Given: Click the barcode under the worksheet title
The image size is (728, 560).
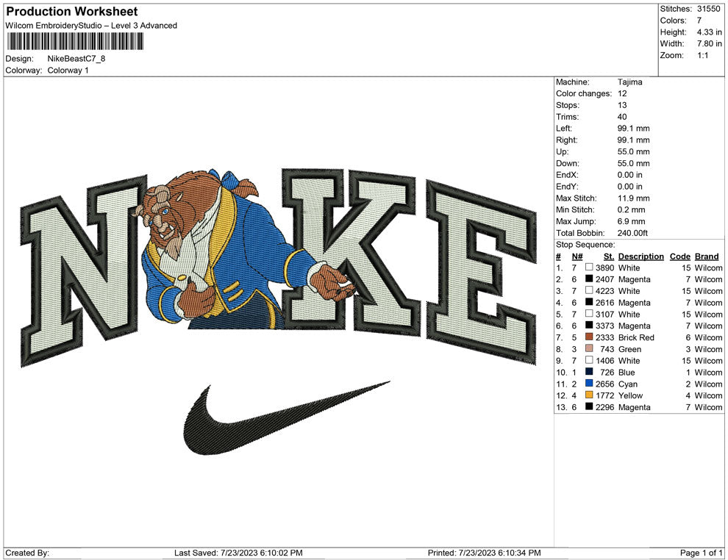Looking at the screenshot, I should (x=74, y=41).
